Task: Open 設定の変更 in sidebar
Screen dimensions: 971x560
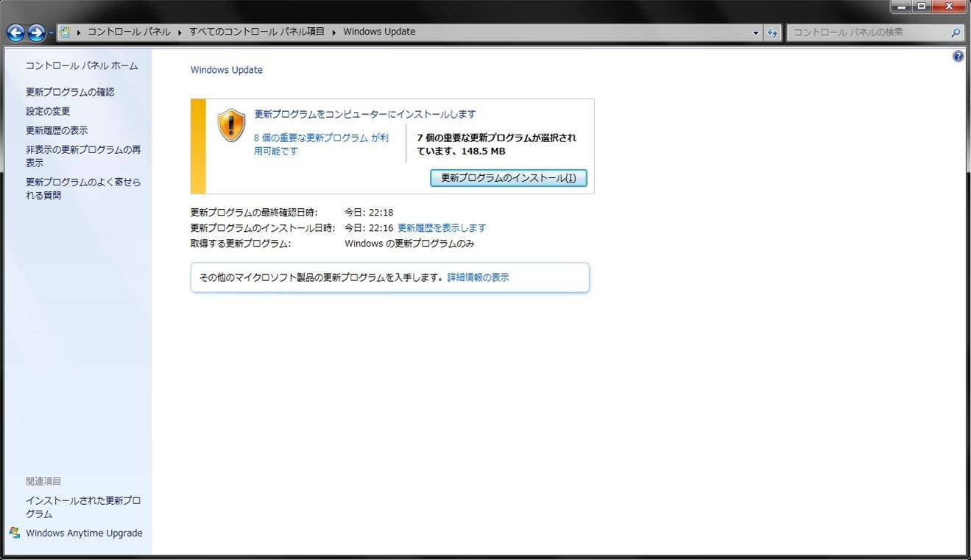Action: (x=48, y=111)
